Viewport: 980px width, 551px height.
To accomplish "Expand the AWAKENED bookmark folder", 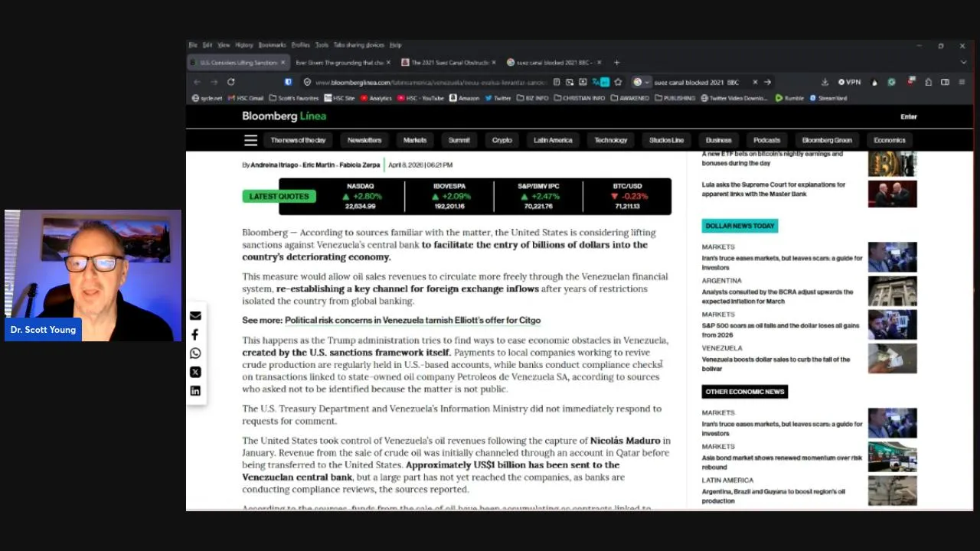I will (630, 98).
